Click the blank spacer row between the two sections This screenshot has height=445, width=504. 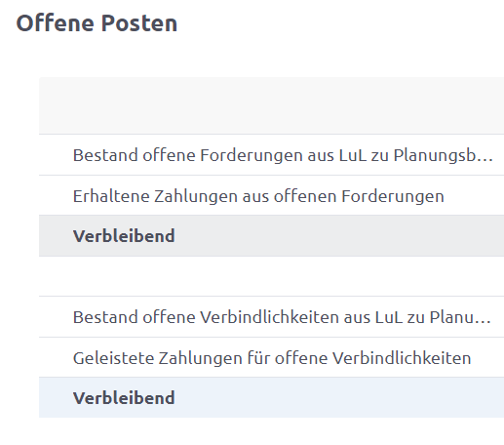271,276
